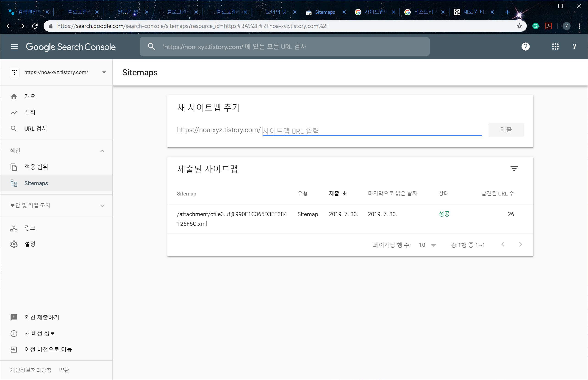Viewport: 588px width, 380px height.
Task: Open a new browser tab
Action: [507, 12]
